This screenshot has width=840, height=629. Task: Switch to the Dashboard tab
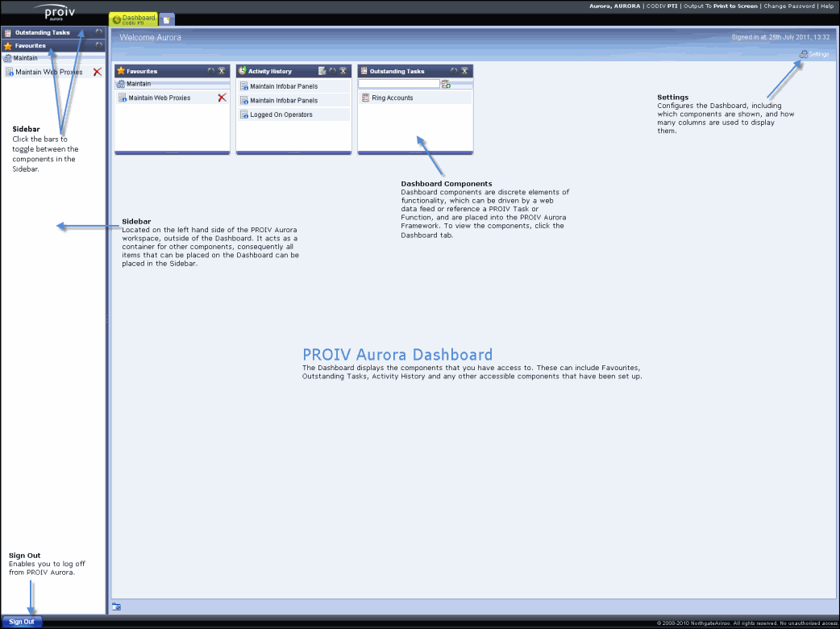click(x=133, y=19)
